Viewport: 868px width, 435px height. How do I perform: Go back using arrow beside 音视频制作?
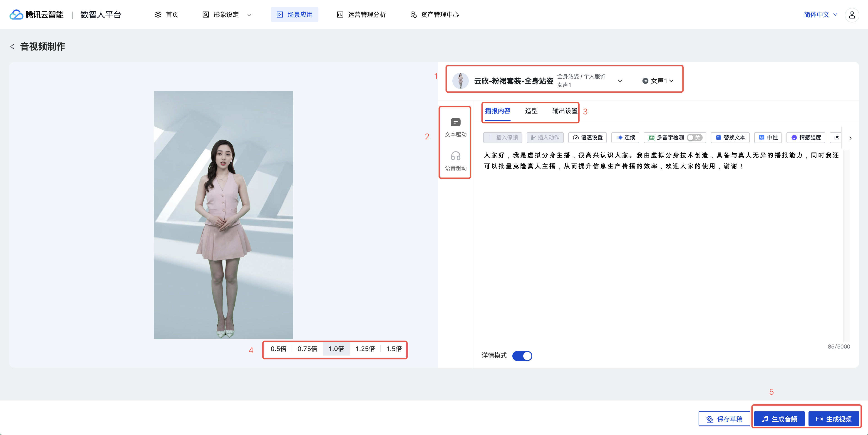(x=12, y=47)
